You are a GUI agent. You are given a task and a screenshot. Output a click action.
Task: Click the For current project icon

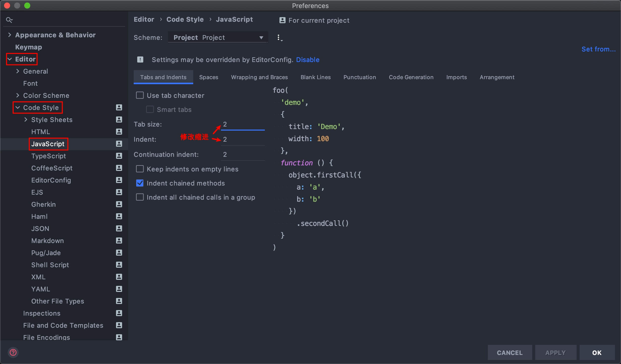click(x=282, y=20)
